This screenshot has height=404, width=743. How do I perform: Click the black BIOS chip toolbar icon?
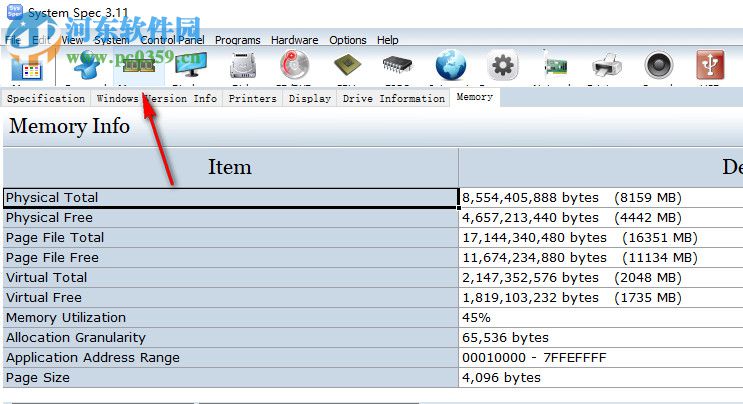[x=398, y=64]
